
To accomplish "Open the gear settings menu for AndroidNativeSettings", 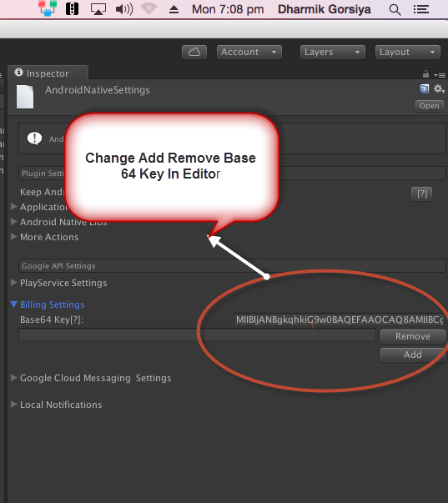I will click(439, 89).
